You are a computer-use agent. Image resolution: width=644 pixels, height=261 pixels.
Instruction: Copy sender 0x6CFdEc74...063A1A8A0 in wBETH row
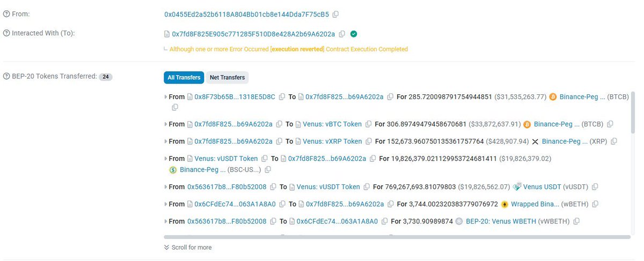pyautogui.click(x=283, y=204)
